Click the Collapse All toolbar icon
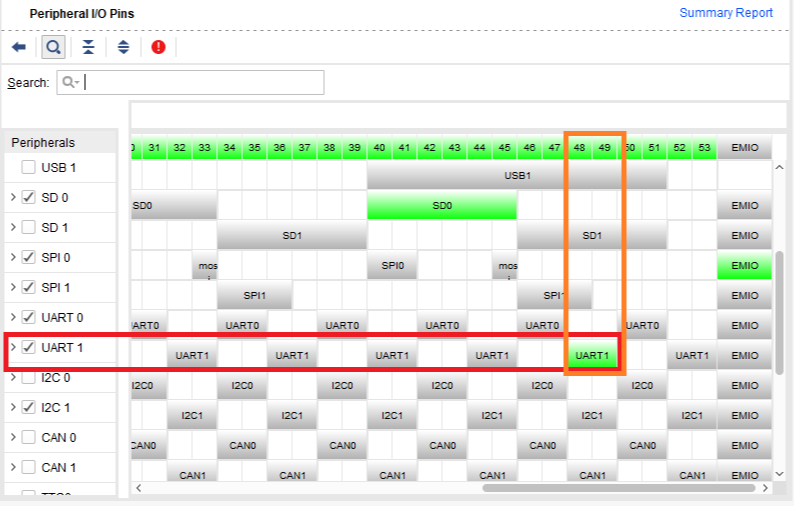795x506 pixels. click(89, 47)
